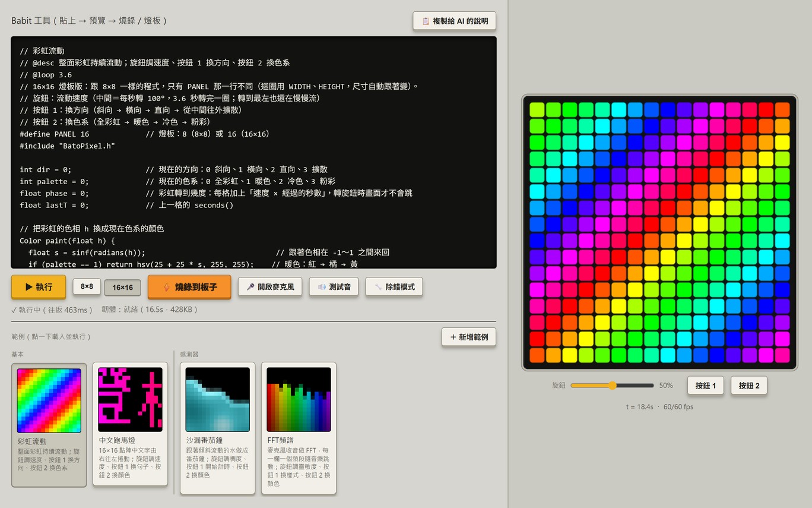This screenshot has width=812, height=508.
Task: Play the test sound 測試音
Action: 334,287
